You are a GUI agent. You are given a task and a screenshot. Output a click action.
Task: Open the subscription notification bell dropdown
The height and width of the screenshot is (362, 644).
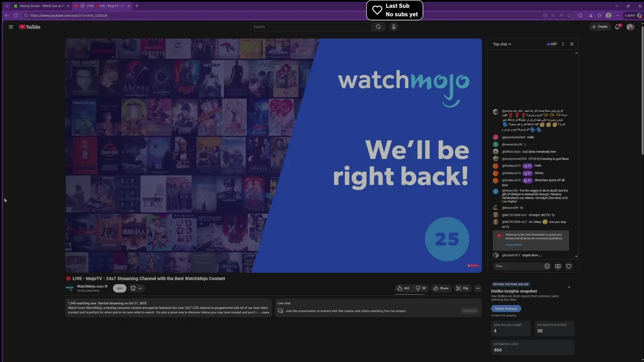click(136, 288)
